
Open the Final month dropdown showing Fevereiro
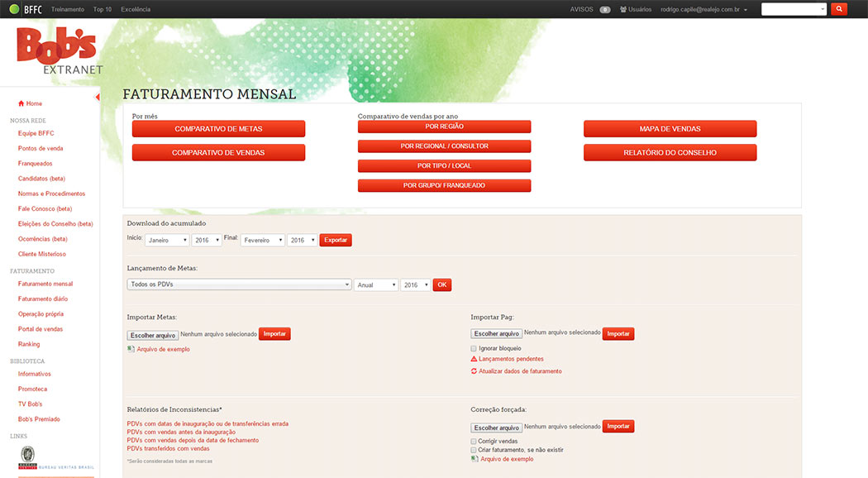tap(262, 240)
